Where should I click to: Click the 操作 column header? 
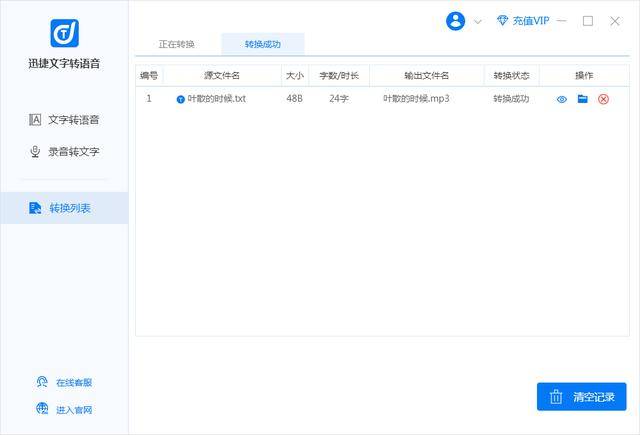pyautogui.click(x=584, y=75)
